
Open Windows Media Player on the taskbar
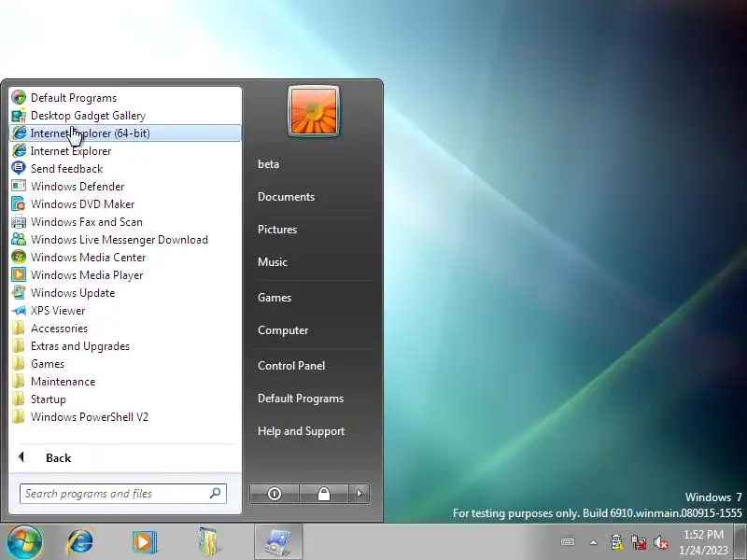(145, 542)
